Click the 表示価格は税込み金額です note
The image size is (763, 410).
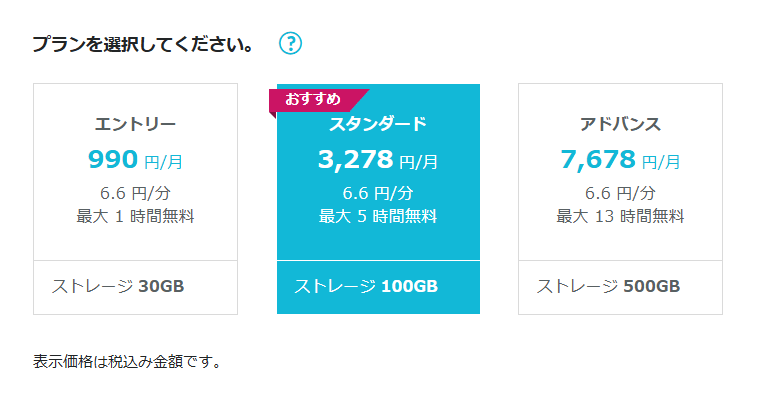coord(127,362)
